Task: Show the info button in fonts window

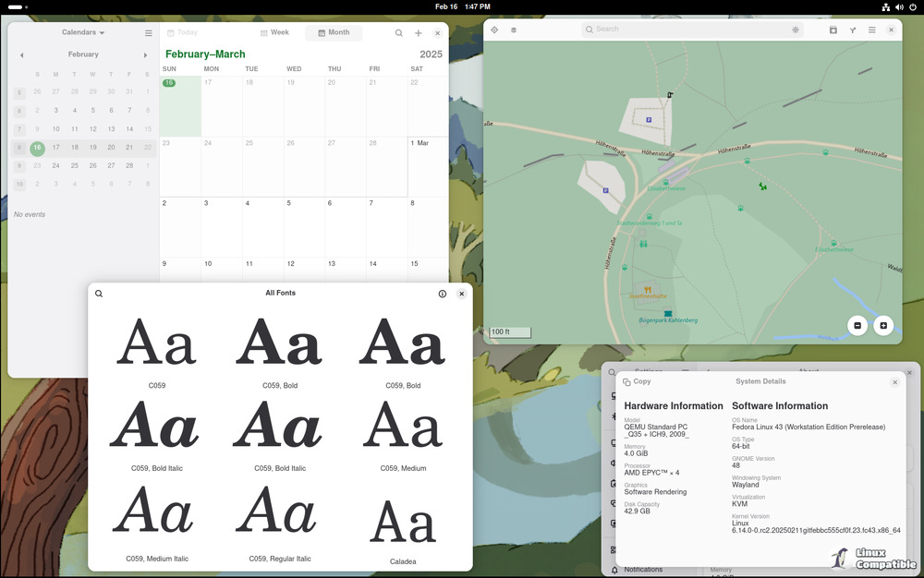Action: point(442,294)
